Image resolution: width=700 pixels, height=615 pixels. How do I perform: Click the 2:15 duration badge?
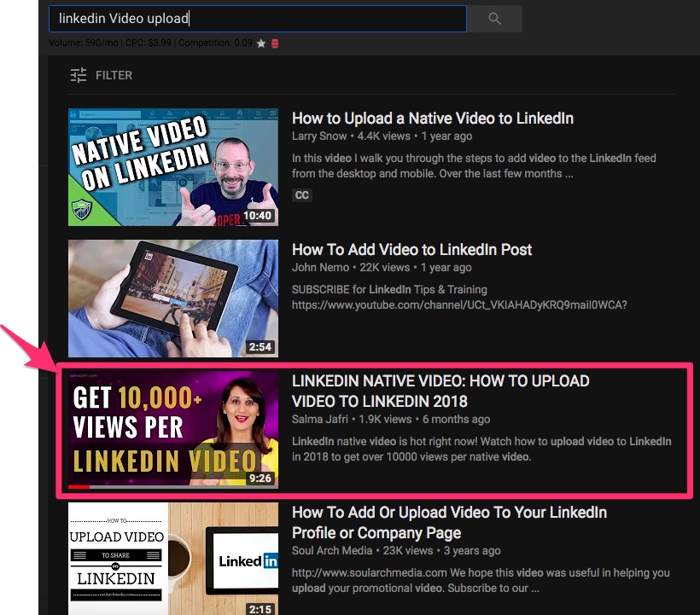(260, 609)
